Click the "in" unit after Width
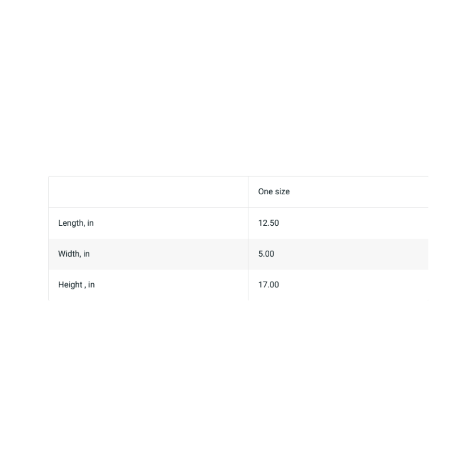 click(x=86, y=254)
